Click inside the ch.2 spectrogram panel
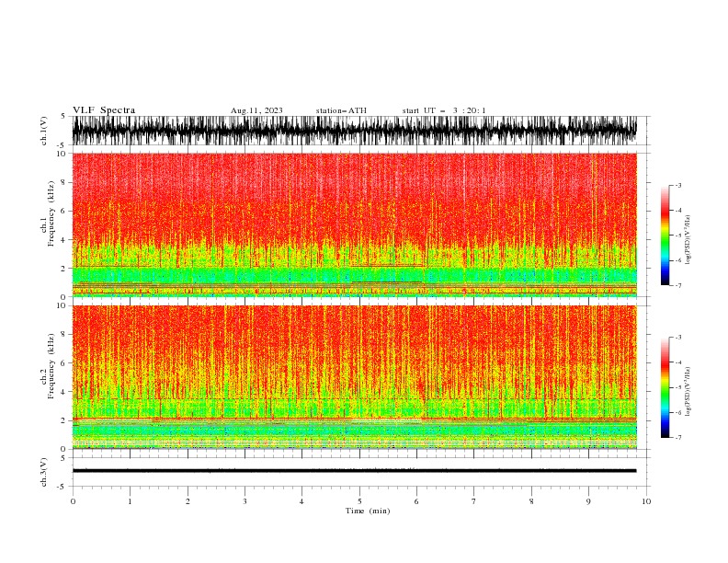This screenshot has width=728, height=563. (x=354, y=377)
